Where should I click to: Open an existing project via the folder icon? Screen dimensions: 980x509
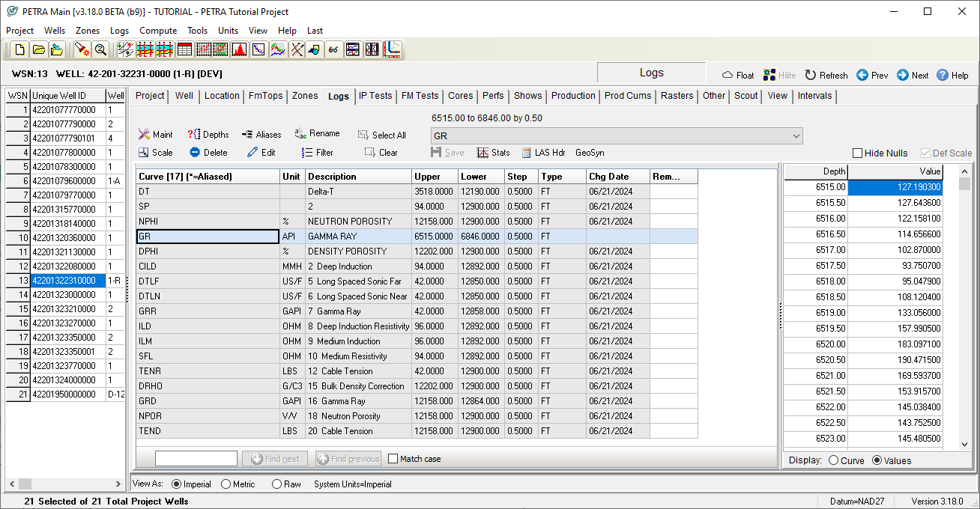tap(39, 49)
